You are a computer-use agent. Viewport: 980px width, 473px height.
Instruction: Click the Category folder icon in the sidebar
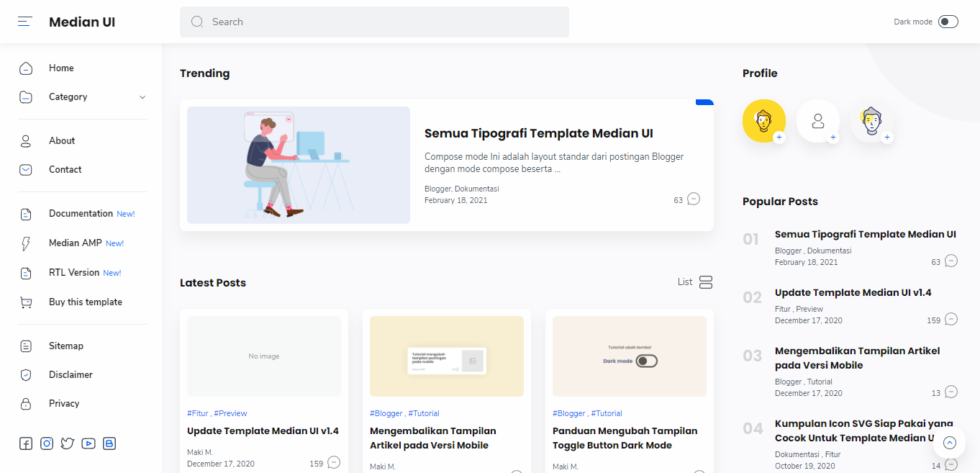(x=26, y=97)
